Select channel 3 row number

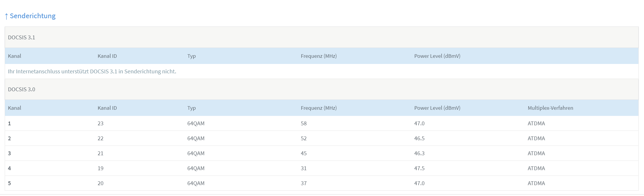(x=9, y=153)
